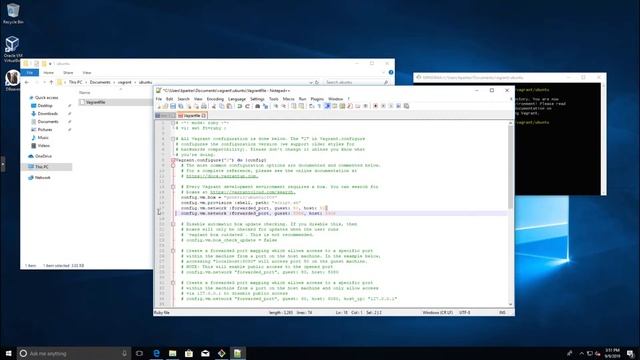This screenshot has height=360, width=640.
Task: Click the Zoom In toolbar icon in Notepad++
Action: (x=276, y=106)
